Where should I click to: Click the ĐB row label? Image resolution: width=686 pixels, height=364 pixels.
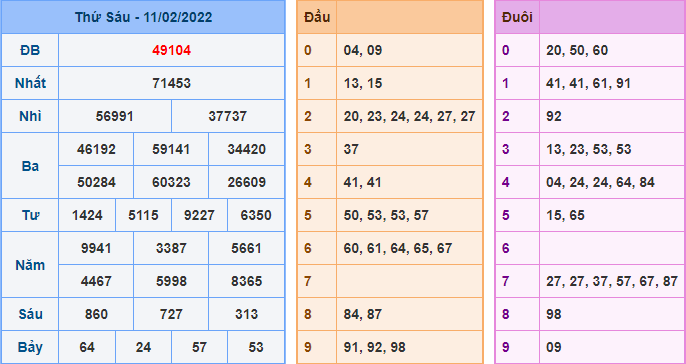[x=30, y=50]
